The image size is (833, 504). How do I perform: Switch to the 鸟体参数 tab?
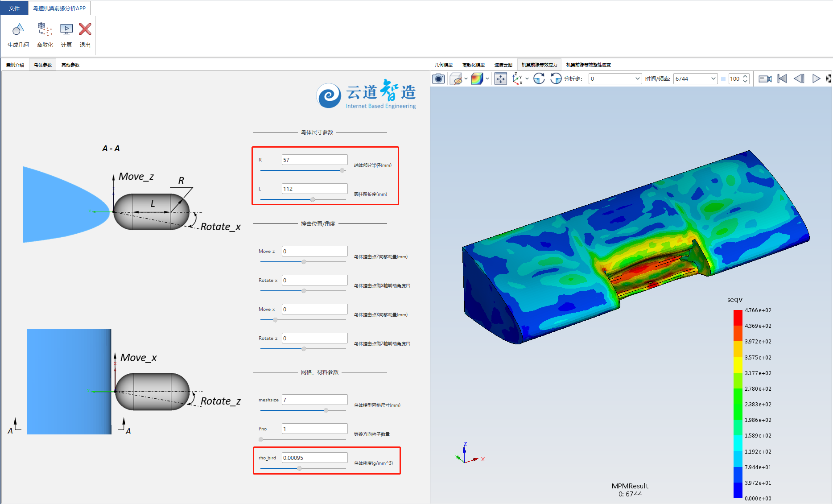(43, 65)
